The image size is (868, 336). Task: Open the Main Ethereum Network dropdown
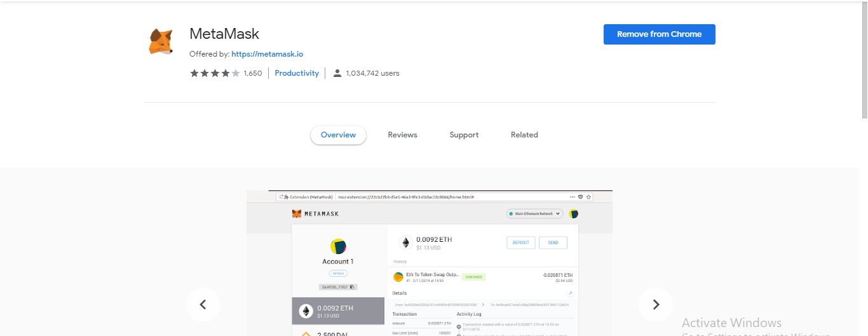pos(535,214)
